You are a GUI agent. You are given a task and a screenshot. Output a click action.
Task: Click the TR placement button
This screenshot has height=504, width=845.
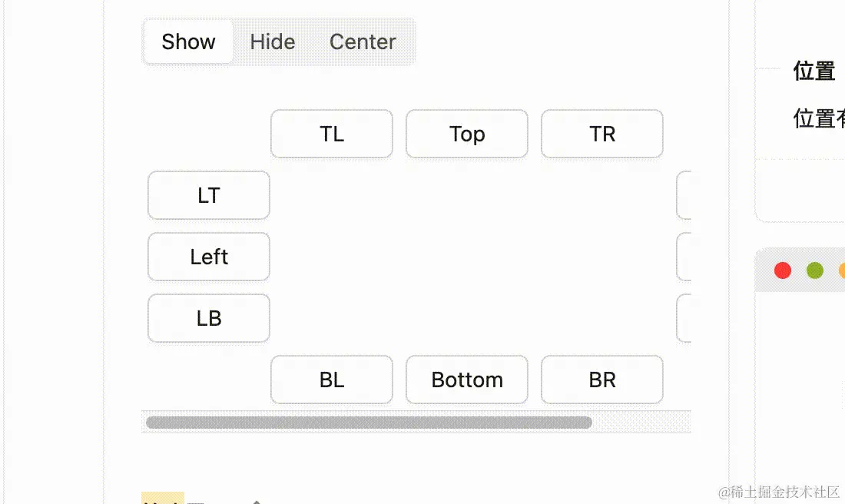point(602,134)
